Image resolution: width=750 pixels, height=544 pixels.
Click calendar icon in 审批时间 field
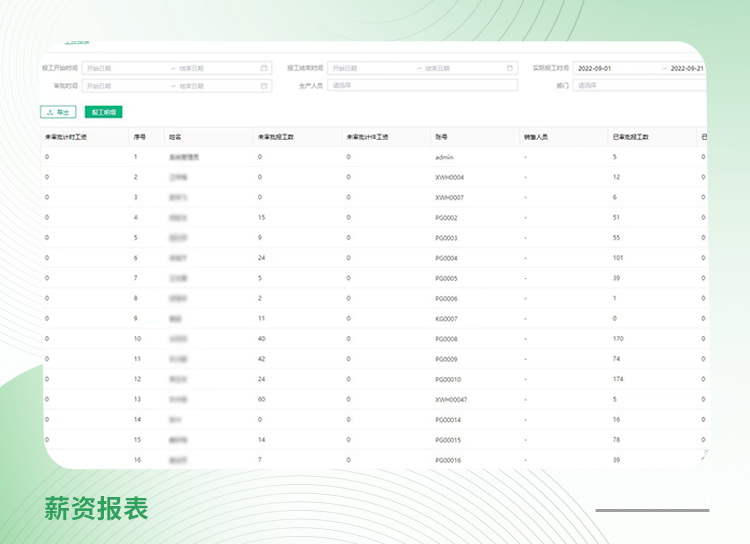pos(264,86)
